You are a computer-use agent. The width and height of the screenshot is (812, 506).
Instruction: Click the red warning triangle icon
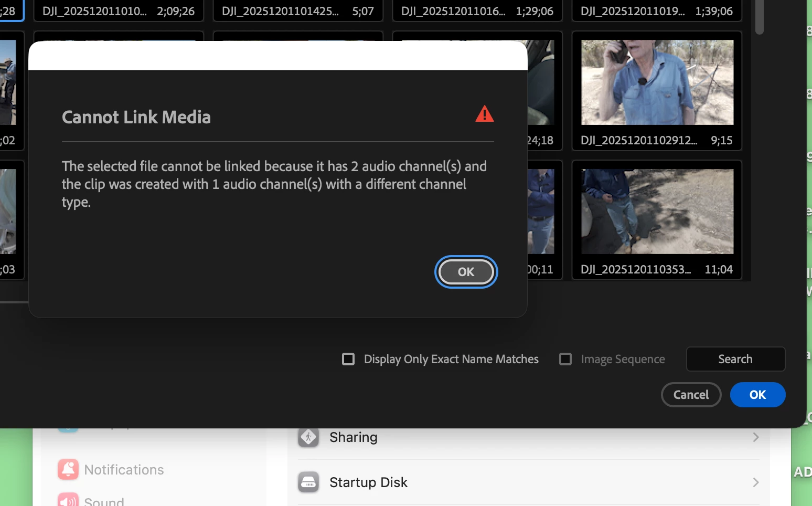pyautogui.click(x=484, y=113)
